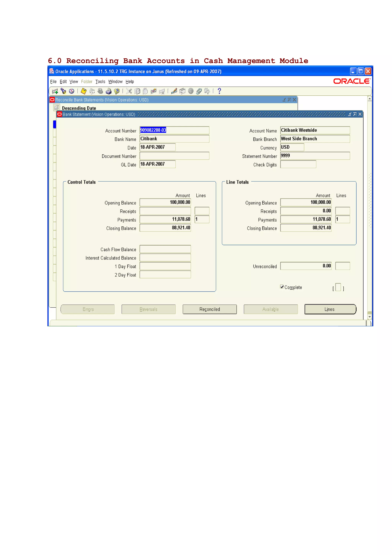Image resolution: width=392 pixels, height=555 pixels.
Task: Close the Bank Statement inner window
Action: click(360, 114)
